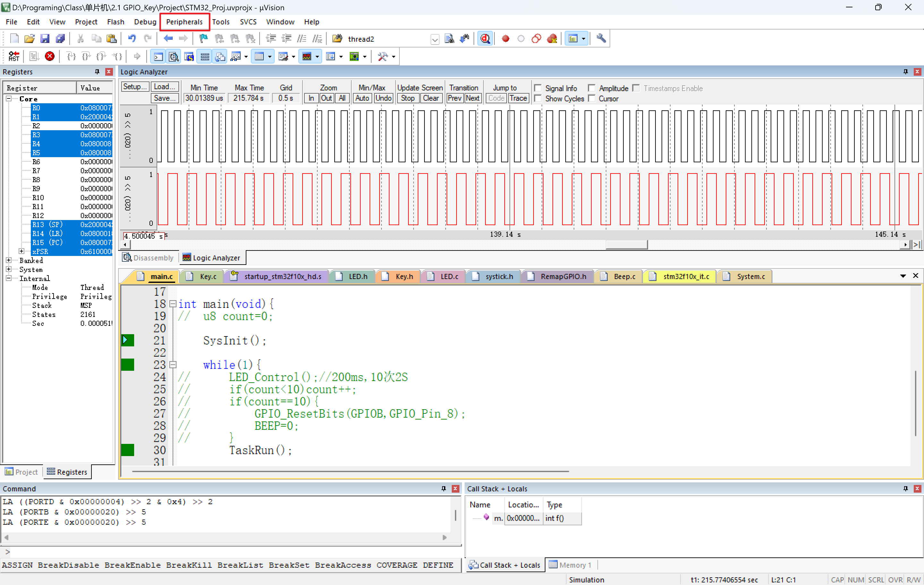Check the Amplitude checkbox
Screen dimensions: 924x585
[592, 89]
